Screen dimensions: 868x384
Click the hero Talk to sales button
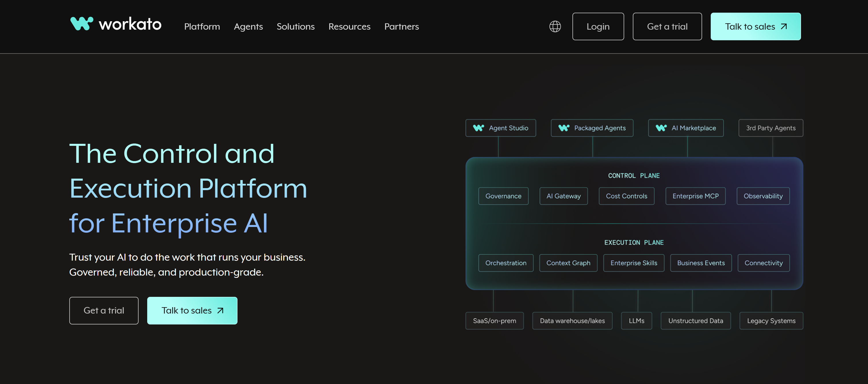[x=192, y=310]
